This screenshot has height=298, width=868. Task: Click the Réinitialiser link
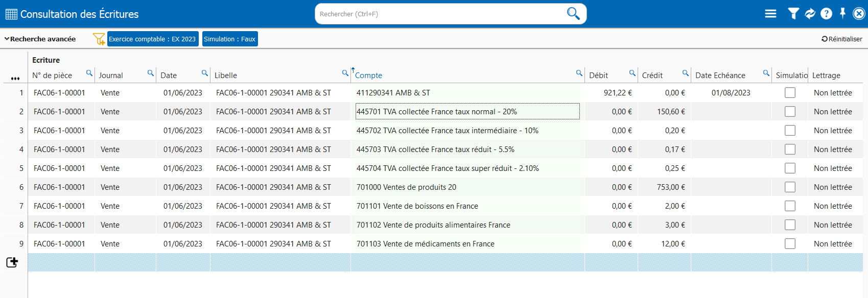click(841, 39)
